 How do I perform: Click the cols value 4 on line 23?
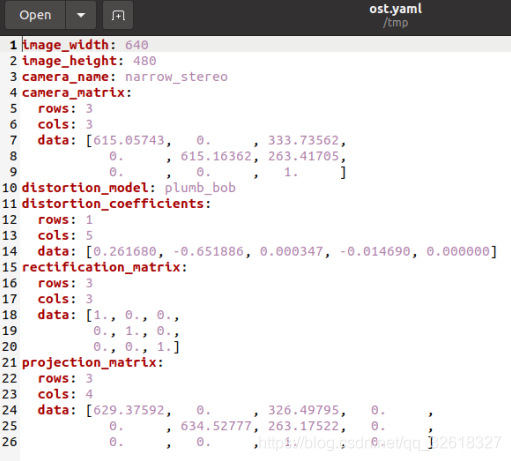point(89,394)
